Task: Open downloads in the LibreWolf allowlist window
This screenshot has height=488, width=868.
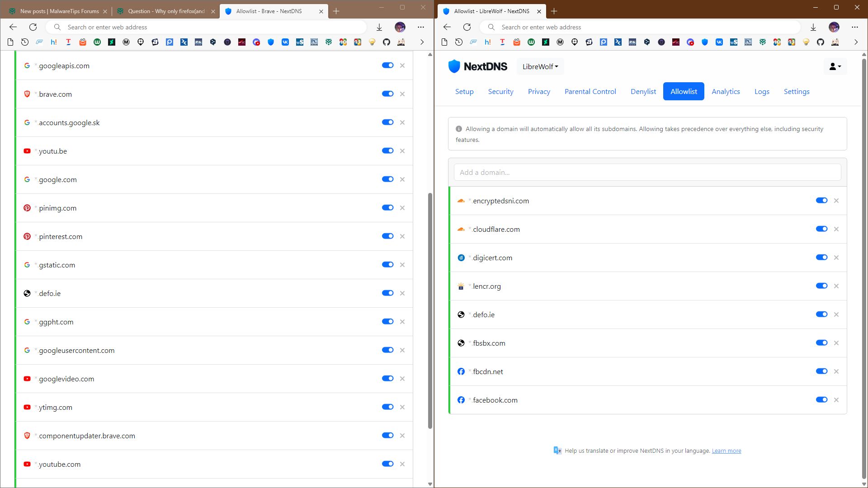Action: 813,27
